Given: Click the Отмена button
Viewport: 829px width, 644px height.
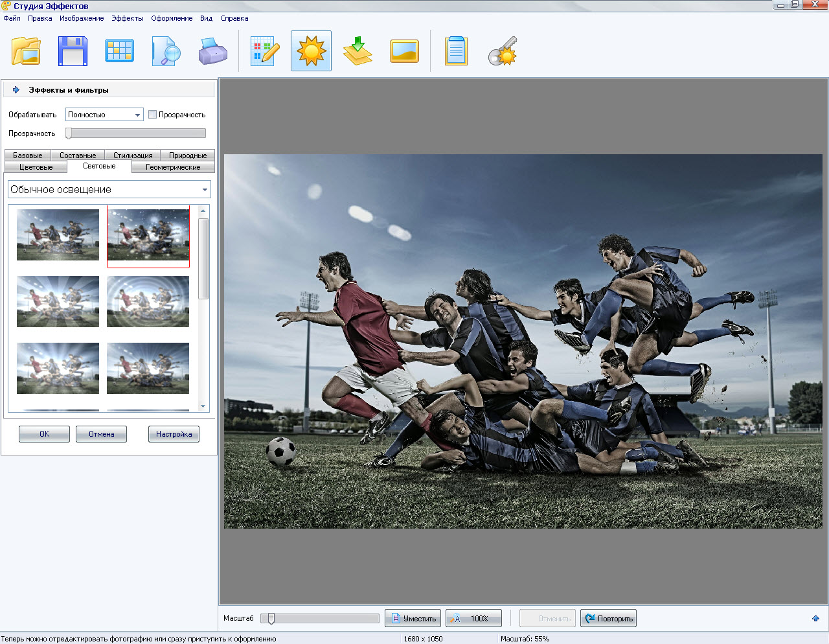Looking at the screenshot, I should 101,434.
